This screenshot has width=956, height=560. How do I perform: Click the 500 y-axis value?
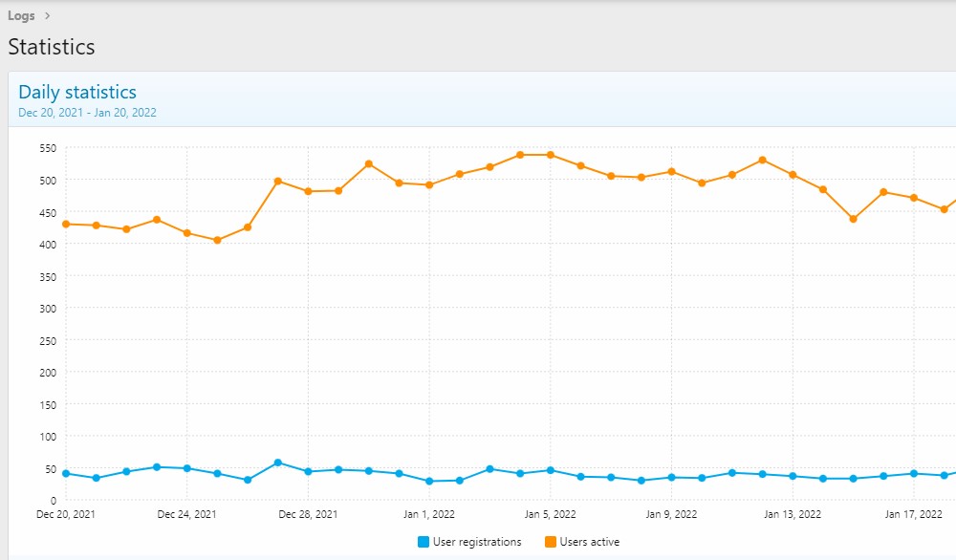click(x=48, y=181)
